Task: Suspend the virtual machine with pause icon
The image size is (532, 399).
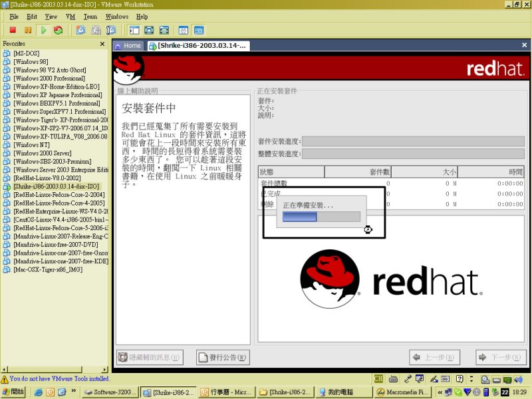Action: [28, 30]
